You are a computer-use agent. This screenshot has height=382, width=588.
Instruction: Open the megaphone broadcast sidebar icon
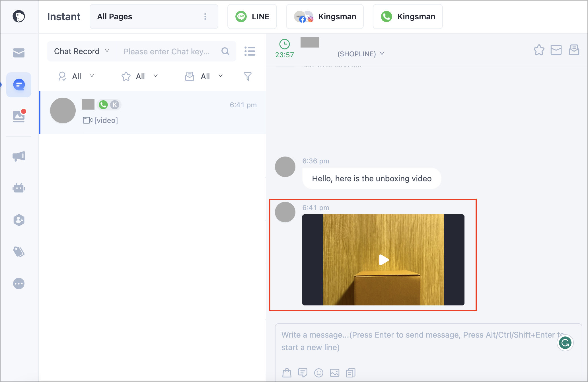pos(19,156)
